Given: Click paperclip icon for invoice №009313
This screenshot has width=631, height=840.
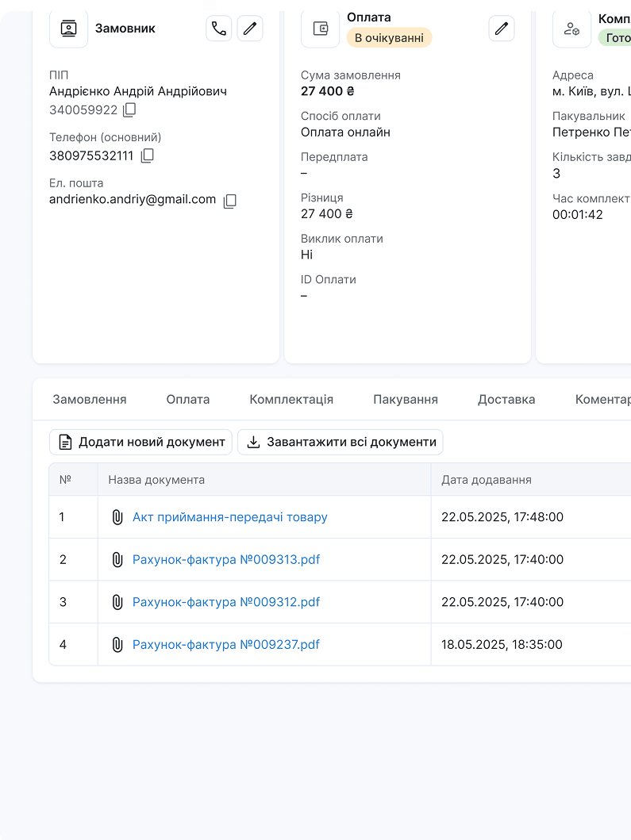Looking at the screenshot, I should 117,559.
